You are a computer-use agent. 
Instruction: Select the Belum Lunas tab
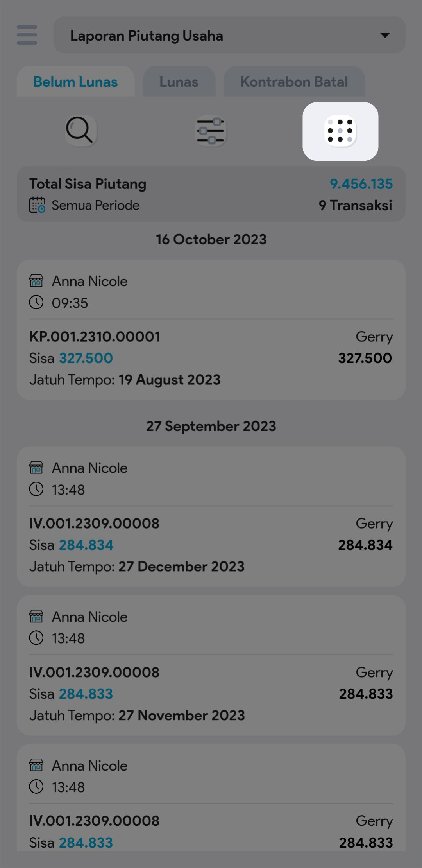pos(75,82)
